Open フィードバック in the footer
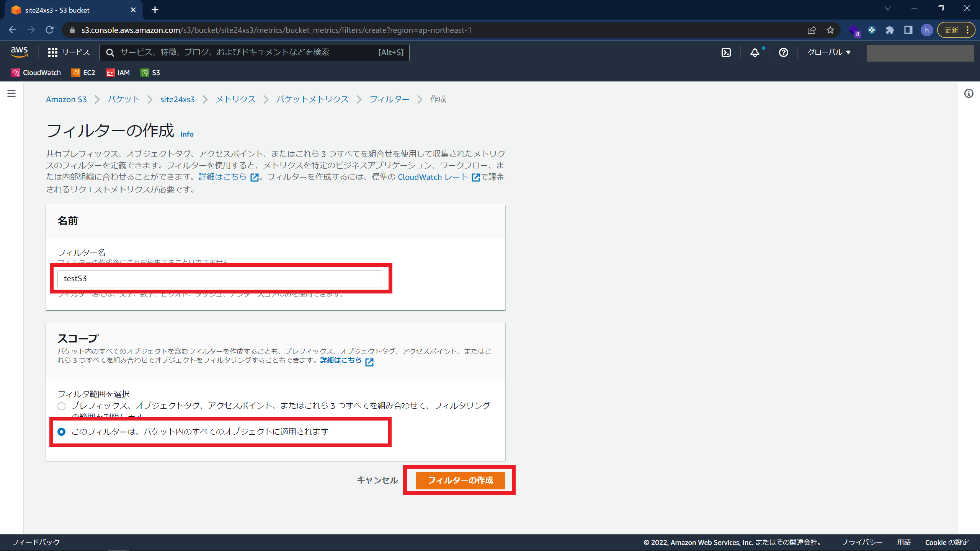The height and width of the screenshot is (551, 980). point(36,542)
